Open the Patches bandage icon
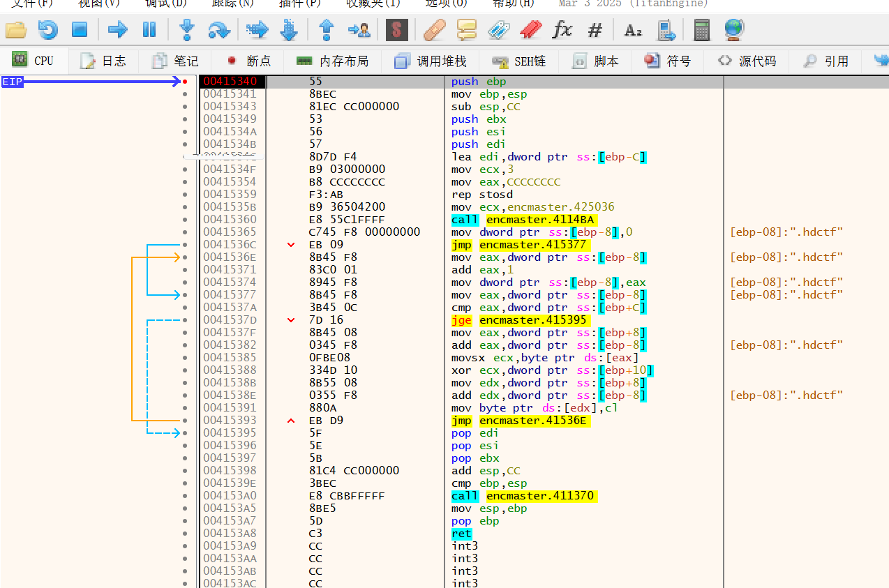 coord(434,29)
